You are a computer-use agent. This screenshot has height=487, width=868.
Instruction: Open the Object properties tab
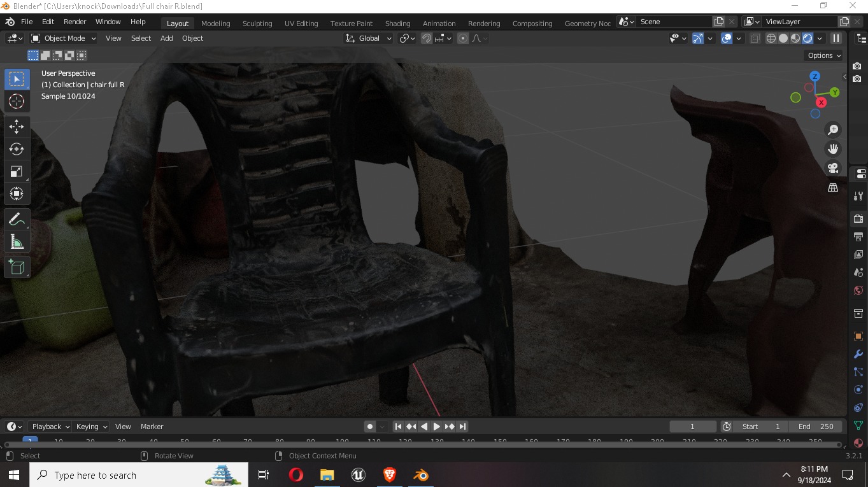click(x=858, y=335)
